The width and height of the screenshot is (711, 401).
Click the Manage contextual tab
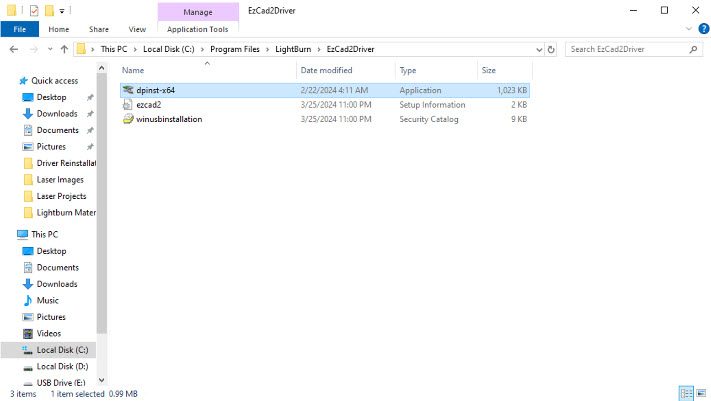point(198,12)
